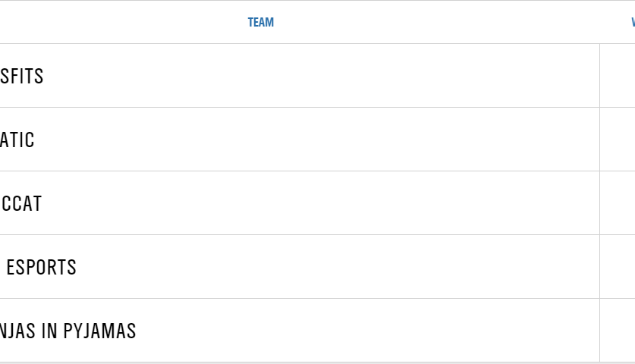This screenshot has width=635, height=364.
Task: Open the team name ending in ESPORTS
Action: [41, 268]
